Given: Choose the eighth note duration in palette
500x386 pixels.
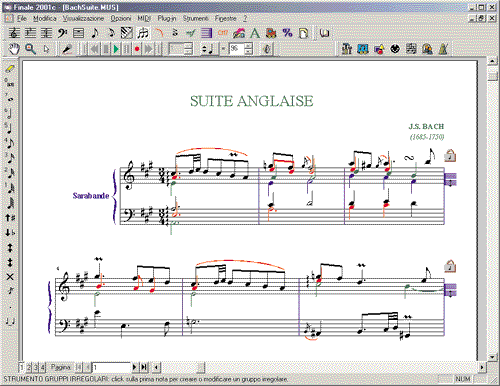Looking at the screenshot, I should point(10,143).
